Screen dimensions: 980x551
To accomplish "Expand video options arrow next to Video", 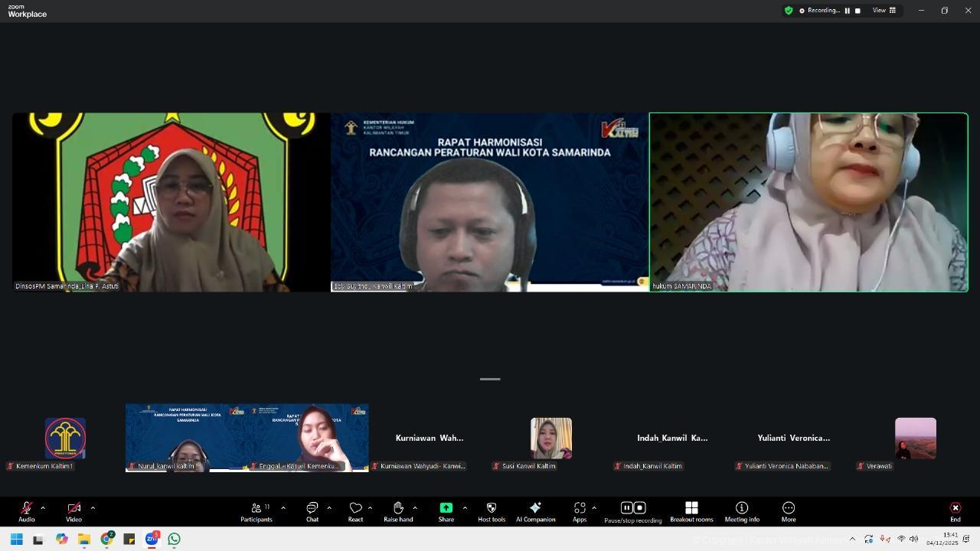I will (93, 507).
